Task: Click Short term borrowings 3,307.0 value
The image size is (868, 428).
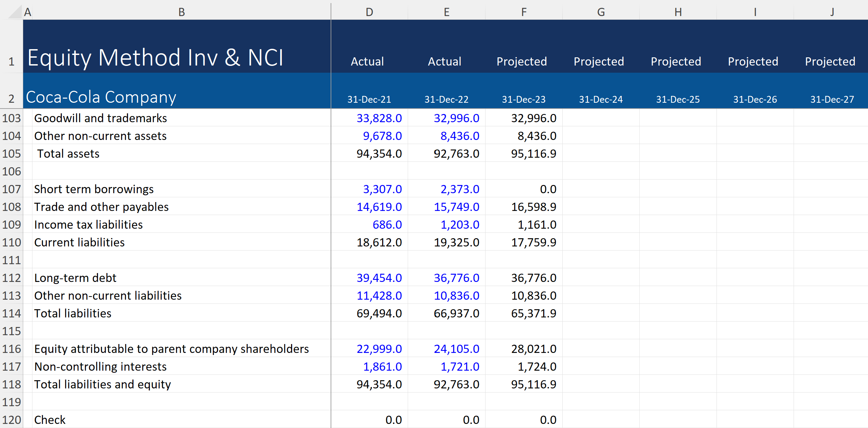Action: [x=382, y=189]
